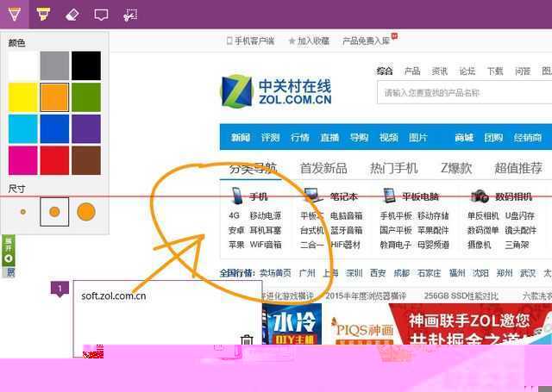Switch to the 热门手机 tab
The image size is (552, 392).
(x=394, y=168)
